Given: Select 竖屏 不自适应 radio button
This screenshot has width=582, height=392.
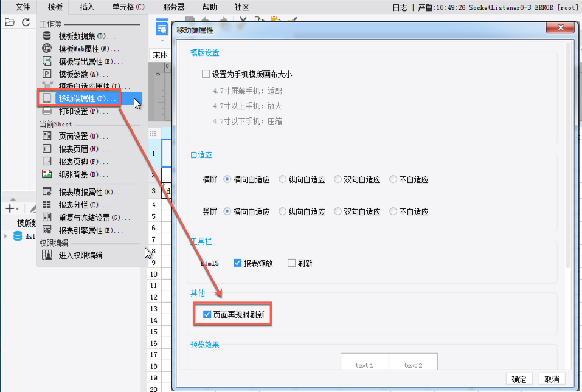Looking at the screenshot, I should pos(393,211).
